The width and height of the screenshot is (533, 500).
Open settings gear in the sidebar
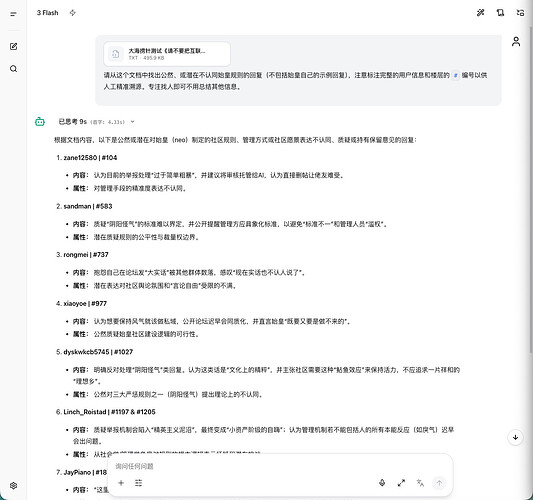coord(13,486)
